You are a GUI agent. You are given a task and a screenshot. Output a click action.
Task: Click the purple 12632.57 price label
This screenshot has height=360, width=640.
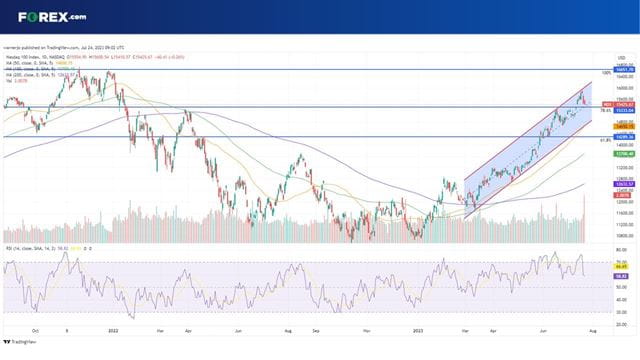[x=624, y=184]
